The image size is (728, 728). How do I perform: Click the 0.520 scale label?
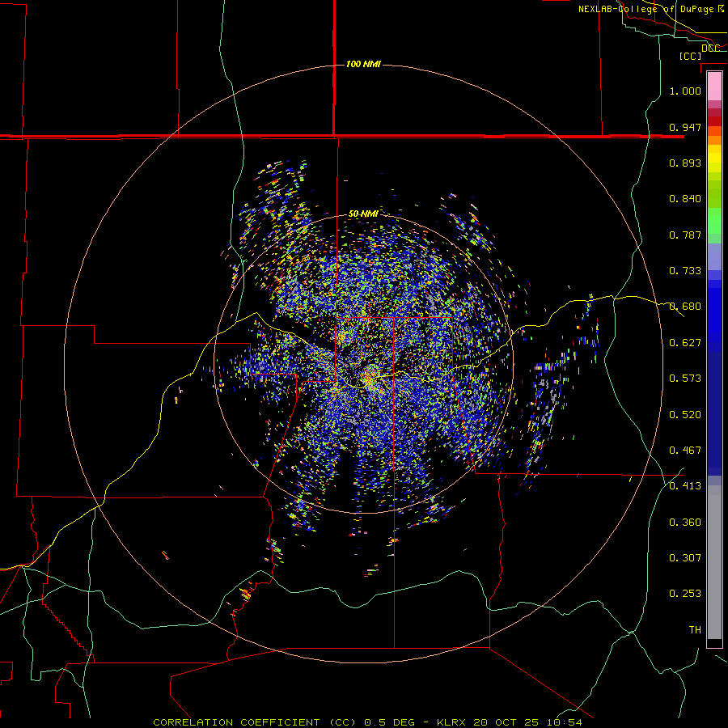685,415
